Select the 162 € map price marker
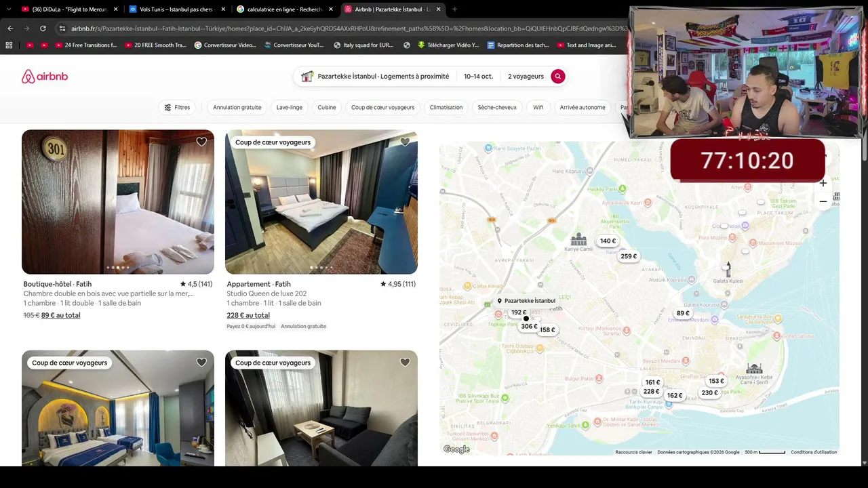This screenshot has height=488, width=868. pyautogui.click(x=675, y=396)
